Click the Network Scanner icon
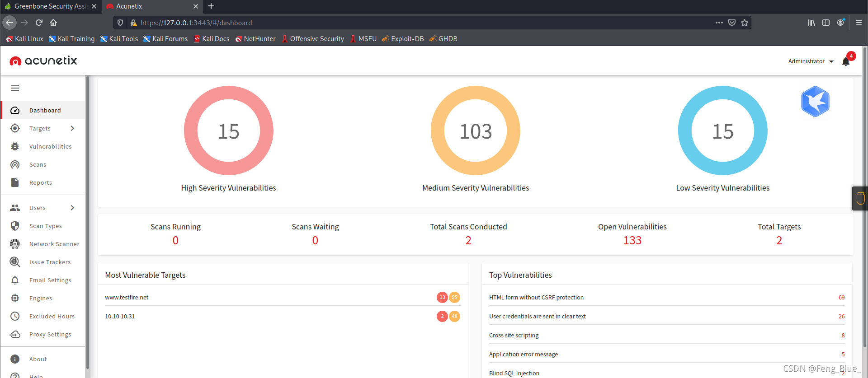The image size is (868, 378). click(15, 244)
